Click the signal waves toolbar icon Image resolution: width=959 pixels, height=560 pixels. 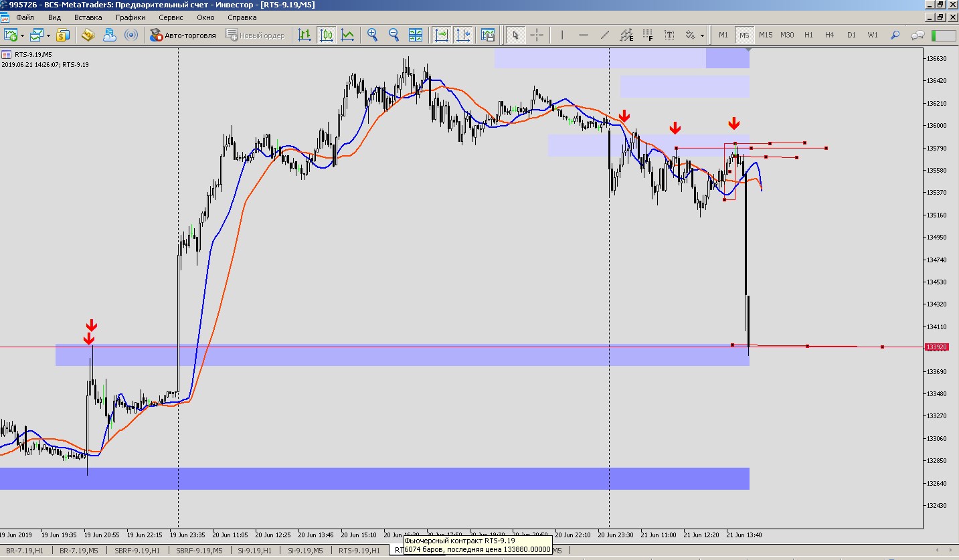pos(131,35)
